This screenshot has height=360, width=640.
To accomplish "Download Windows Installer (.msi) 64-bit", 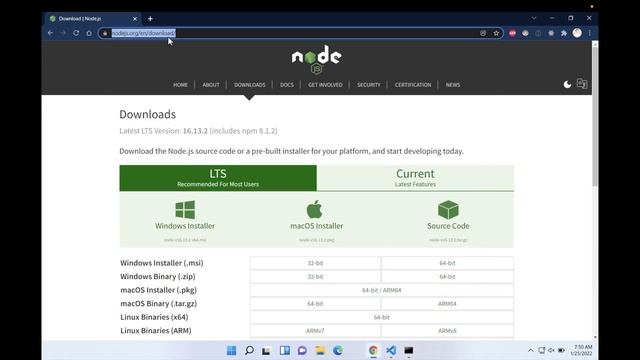I will 447,263.
